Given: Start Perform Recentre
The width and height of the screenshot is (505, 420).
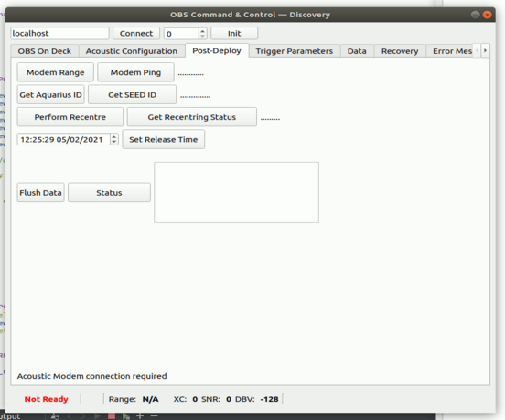Looking at the screenshot, I should click(70, 117).
